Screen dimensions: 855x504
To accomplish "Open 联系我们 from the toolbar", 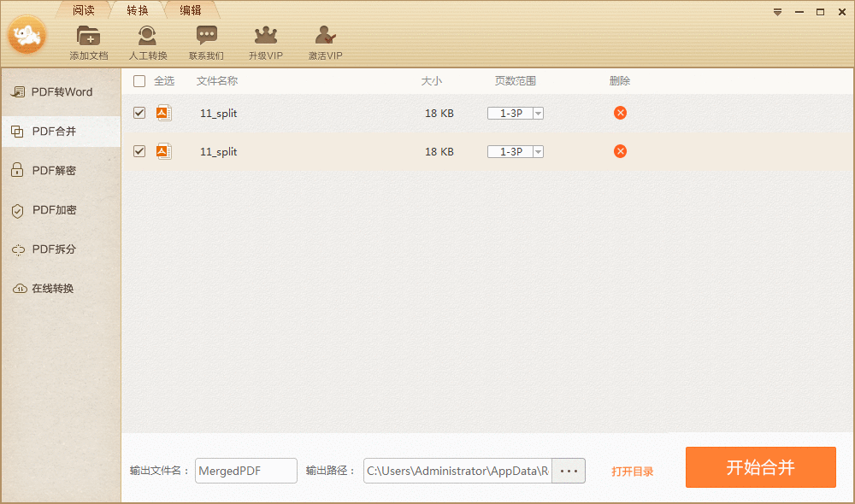I will [205, 38].
